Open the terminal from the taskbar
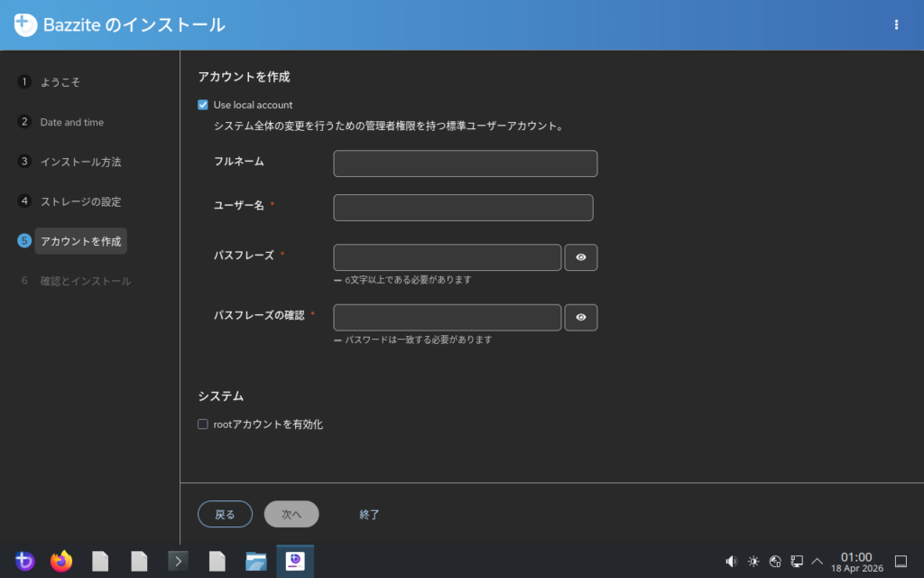This screenshot has height=578, width=924. click(x=178, y=562)
